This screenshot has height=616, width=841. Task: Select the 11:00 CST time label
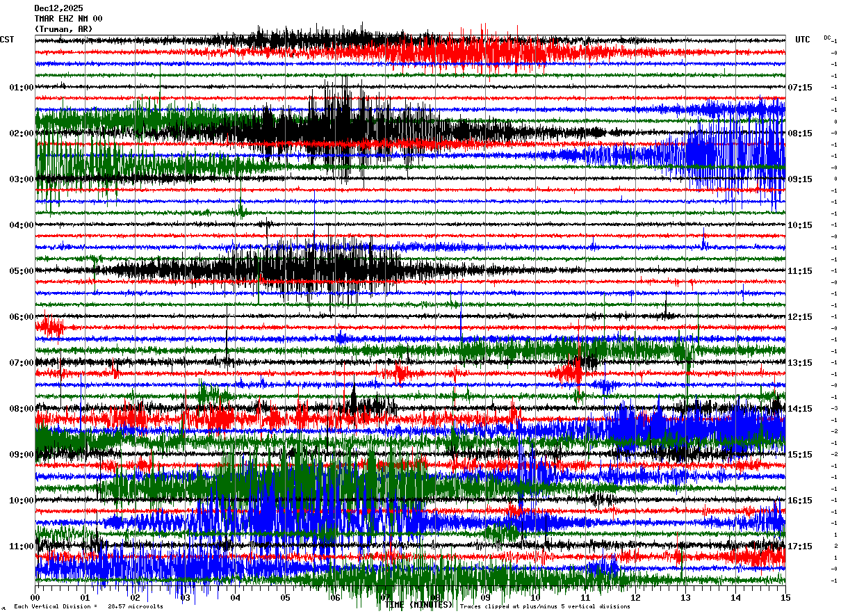click(x=22, y=546)
